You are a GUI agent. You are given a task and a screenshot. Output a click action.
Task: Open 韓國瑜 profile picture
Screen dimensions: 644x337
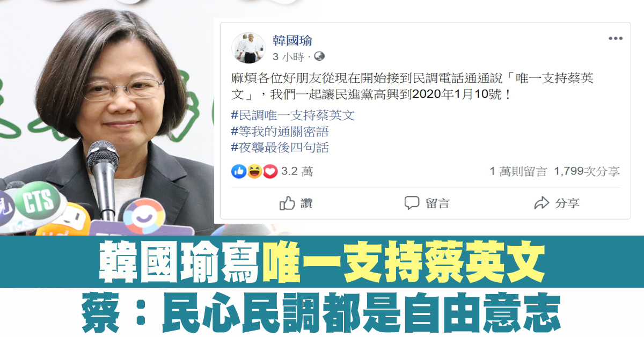(249, 48)
